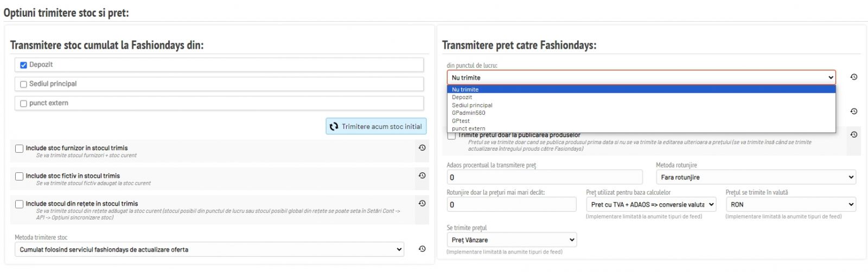Click history icon beside 'Include stoc fictiv'

pos(422,176)
